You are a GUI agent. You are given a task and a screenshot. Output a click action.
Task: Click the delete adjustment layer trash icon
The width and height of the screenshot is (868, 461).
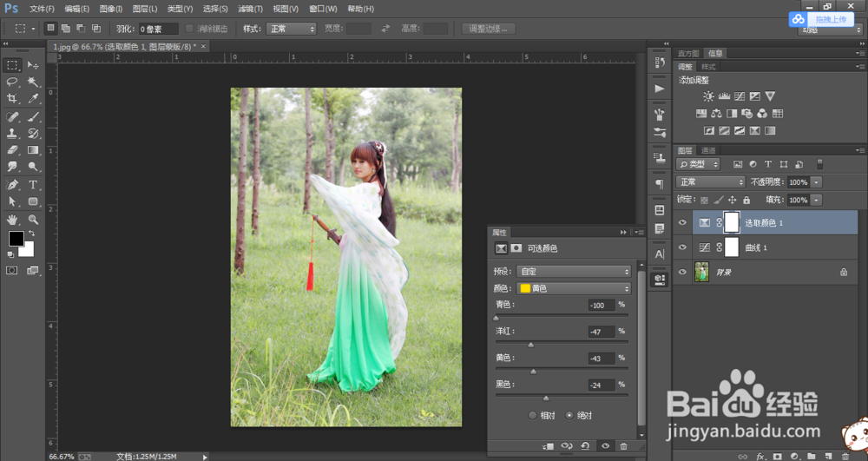click(x=624, y=446)
